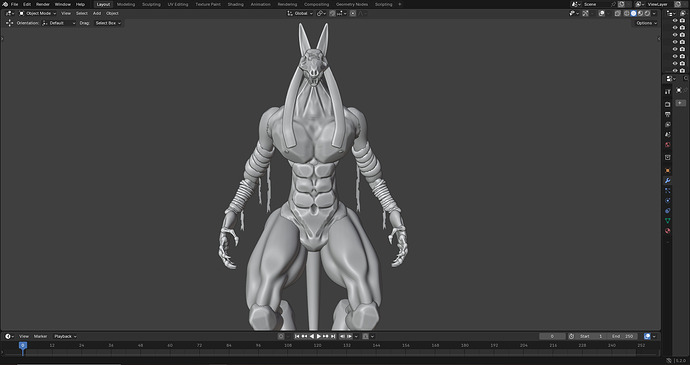Toggle X-Ray display in the viewport header
Viewport: 690px width, 365px height.
pyautogui.click(x=617, y=14)
